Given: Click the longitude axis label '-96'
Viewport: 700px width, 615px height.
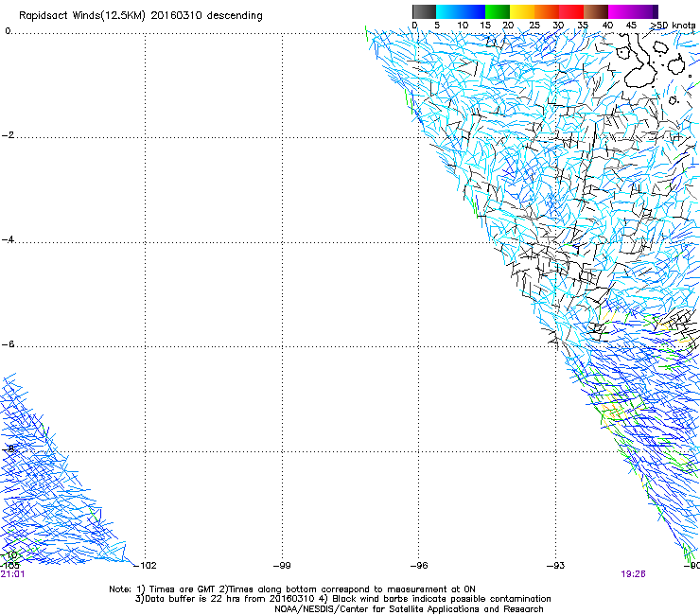Looking at the screenshot, I should [x=419, y=566].
